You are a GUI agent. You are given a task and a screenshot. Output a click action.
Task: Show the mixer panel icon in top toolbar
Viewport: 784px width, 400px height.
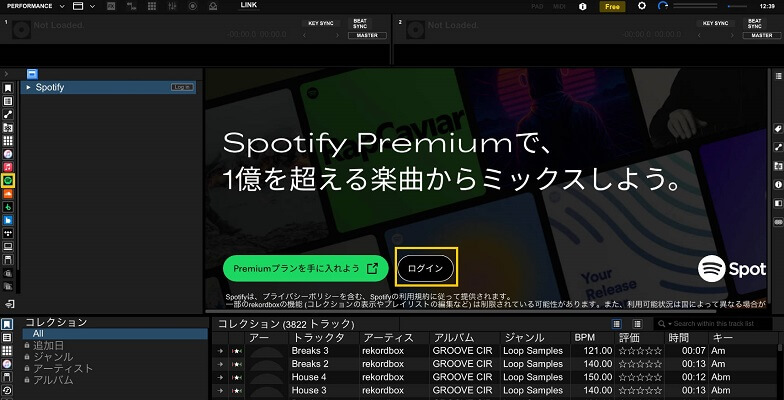point(172,6)
